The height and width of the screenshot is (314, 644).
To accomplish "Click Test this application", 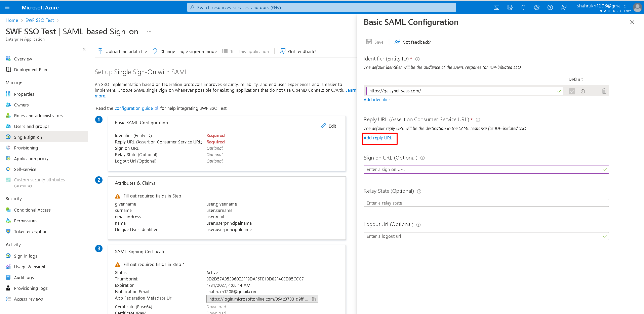I will point(246,51).
